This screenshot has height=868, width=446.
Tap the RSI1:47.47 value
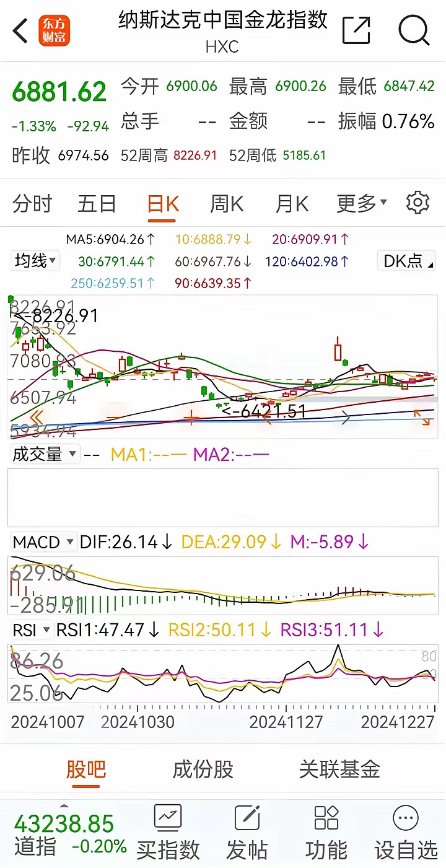[x=109, y=631]
